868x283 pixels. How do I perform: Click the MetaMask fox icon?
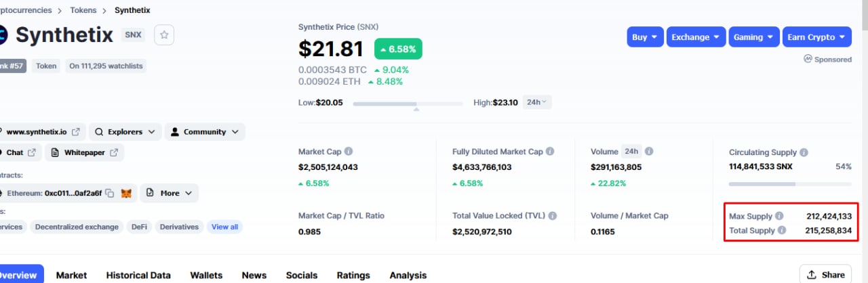tap(126, 194)
